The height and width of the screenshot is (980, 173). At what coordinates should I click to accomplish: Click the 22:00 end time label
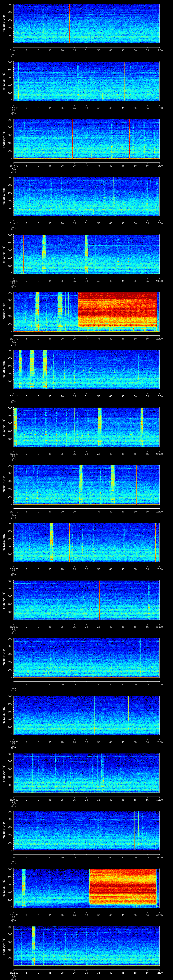tap(160, 339)
